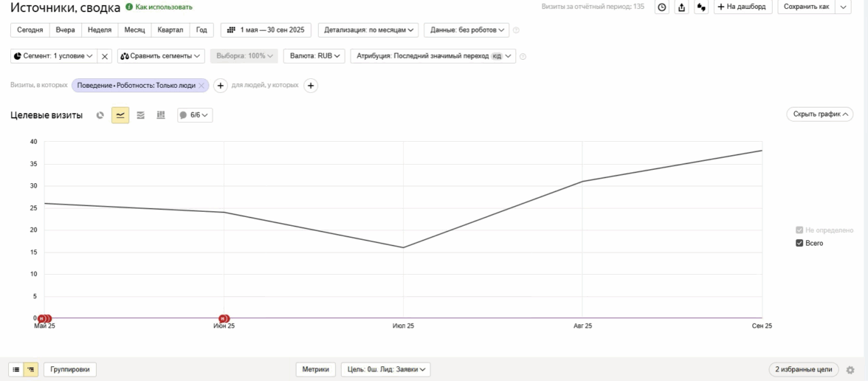Click the red annotation marker at Июн 25
The image size is (868, 381).
pyautogui.click(x=224, y=318)
